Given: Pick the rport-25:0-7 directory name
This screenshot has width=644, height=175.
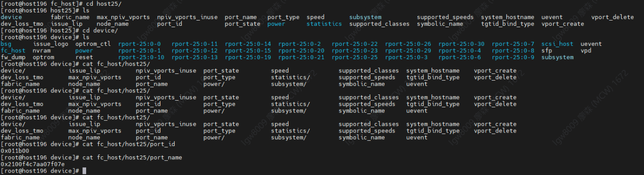Looking at the screenshot, I should click(x=513, y=44).
